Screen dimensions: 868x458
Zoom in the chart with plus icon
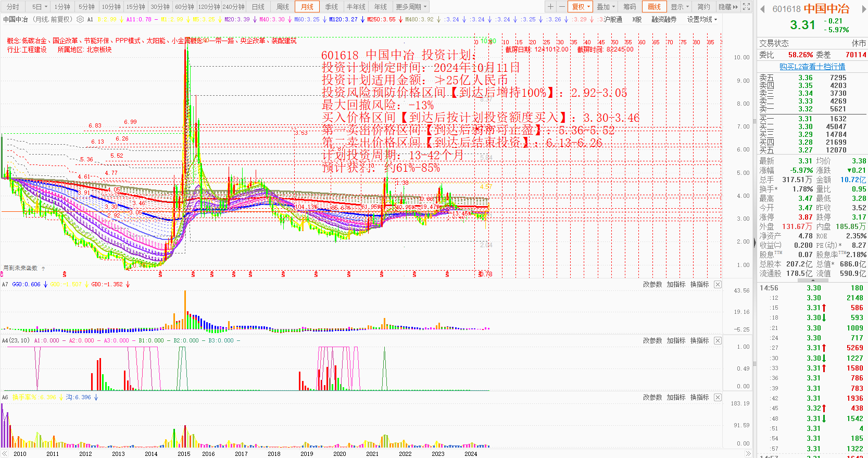click(550, 7)
